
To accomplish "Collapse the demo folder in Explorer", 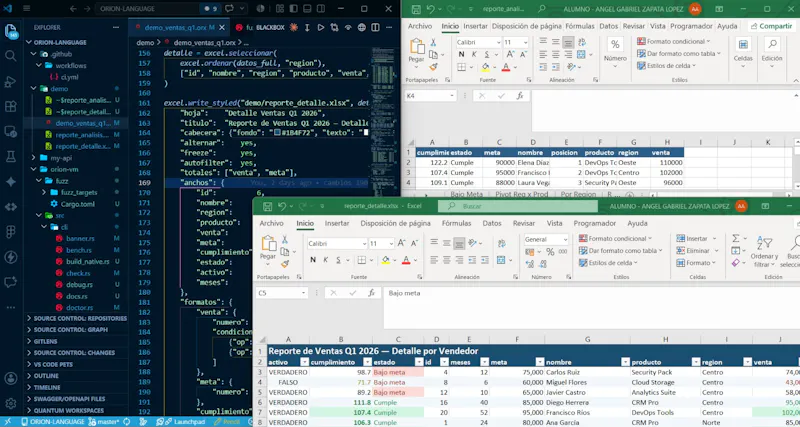I will [34, 88].
